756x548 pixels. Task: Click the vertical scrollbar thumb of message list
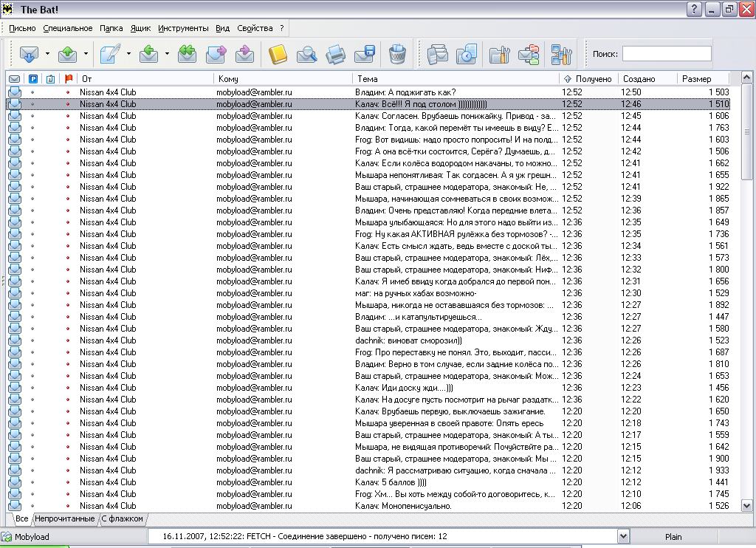(746, 131)
